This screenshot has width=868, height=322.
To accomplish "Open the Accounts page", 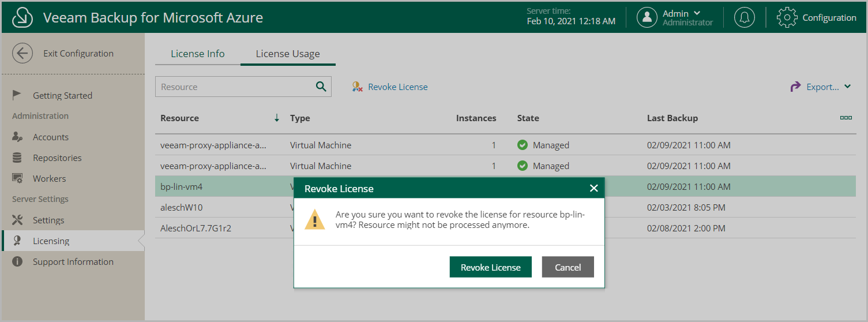I will [x=51, y=137].
